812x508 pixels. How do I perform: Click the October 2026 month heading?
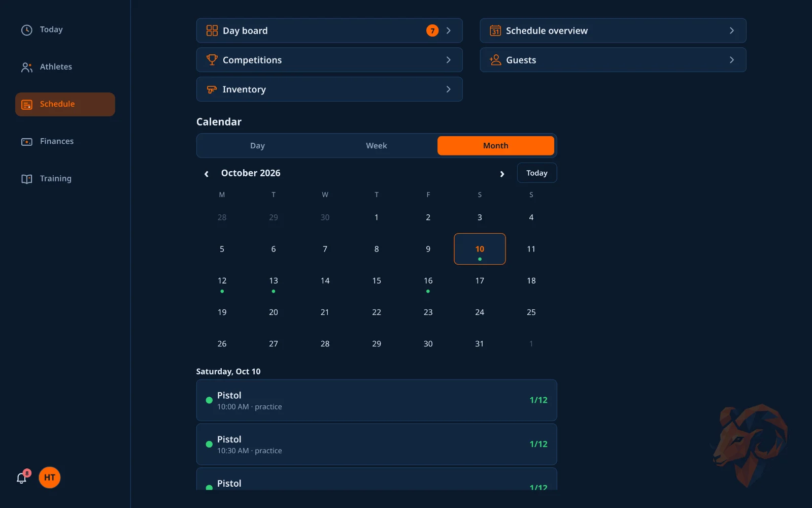251,173
